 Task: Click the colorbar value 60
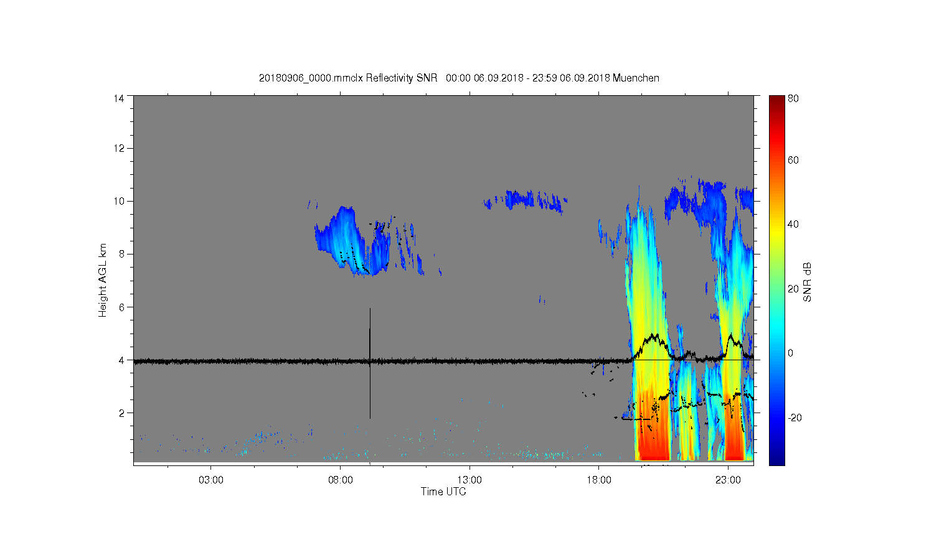793,160
